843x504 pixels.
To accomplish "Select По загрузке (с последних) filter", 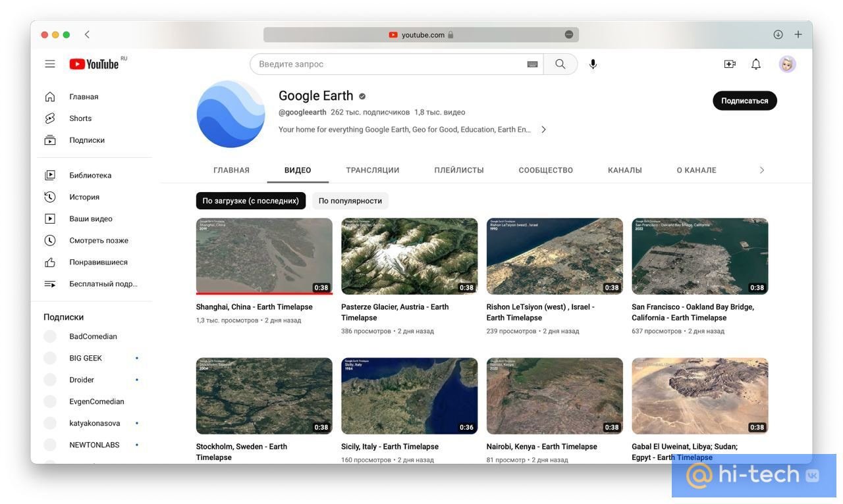I will [251, 201].
